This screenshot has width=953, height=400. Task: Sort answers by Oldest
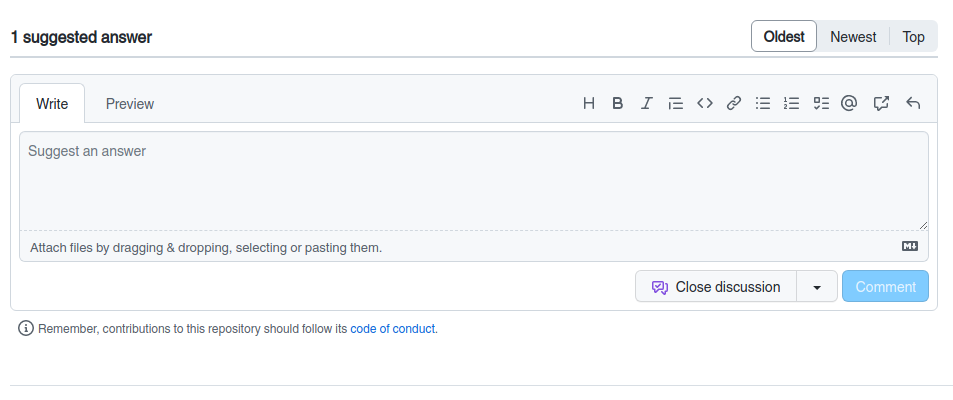point(784,37)
